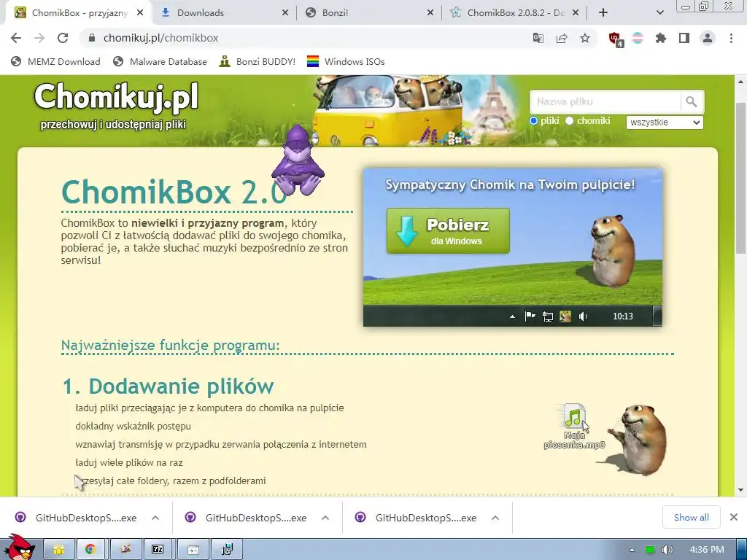Viewport: 747px width, 560px height.
Task: Click the vertical scrollbar thumb
Action: click(741, 179)
